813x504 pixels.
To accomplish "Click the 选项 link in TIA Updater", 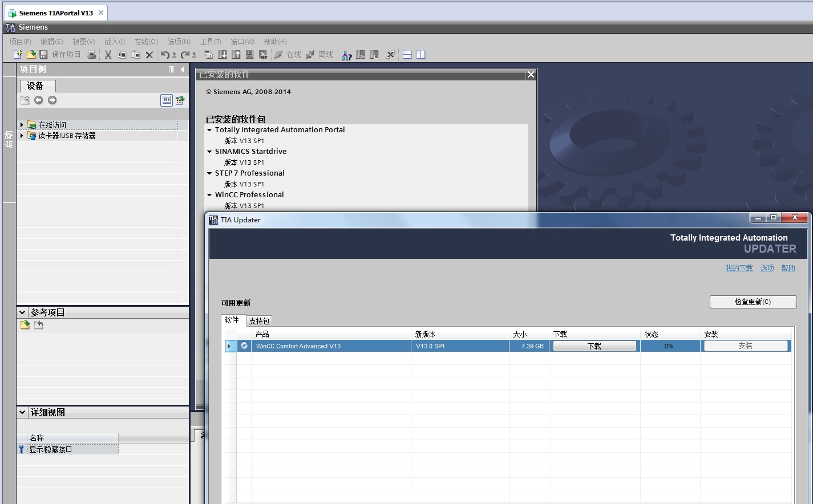I will [x=767, y=268].
